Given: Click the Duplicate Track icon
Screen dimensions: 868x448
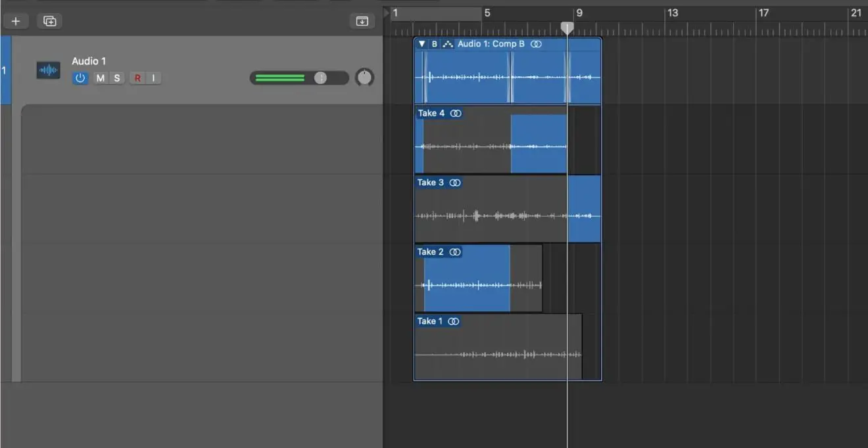Looking at the screenshot, I should [x=49, y=20].
